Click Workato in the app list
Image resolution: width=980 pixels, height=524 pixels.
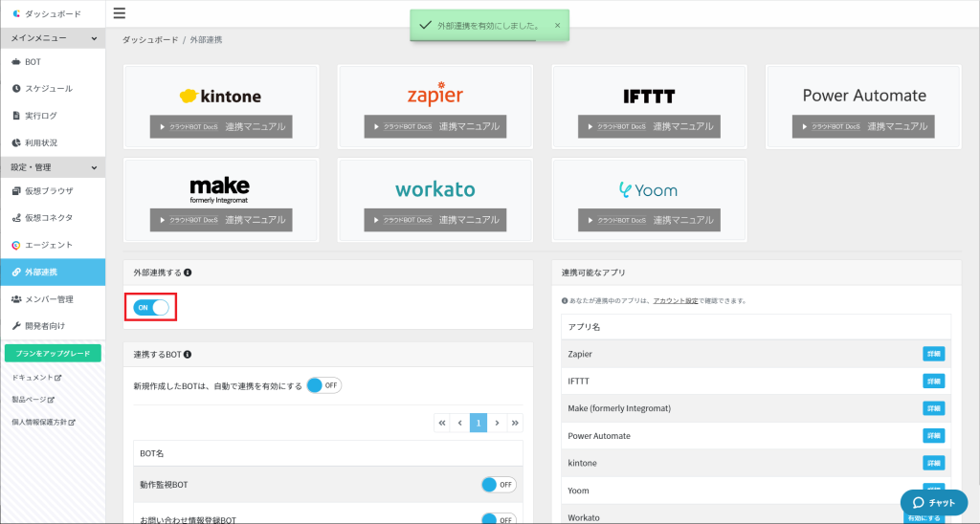point(583,517)
